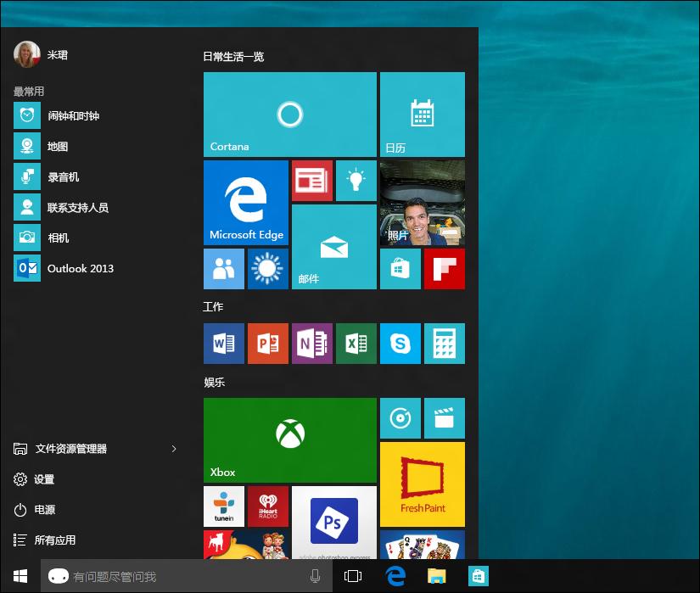Click the 有问题尽管问我 search box
700x593 pixels.
187,576
